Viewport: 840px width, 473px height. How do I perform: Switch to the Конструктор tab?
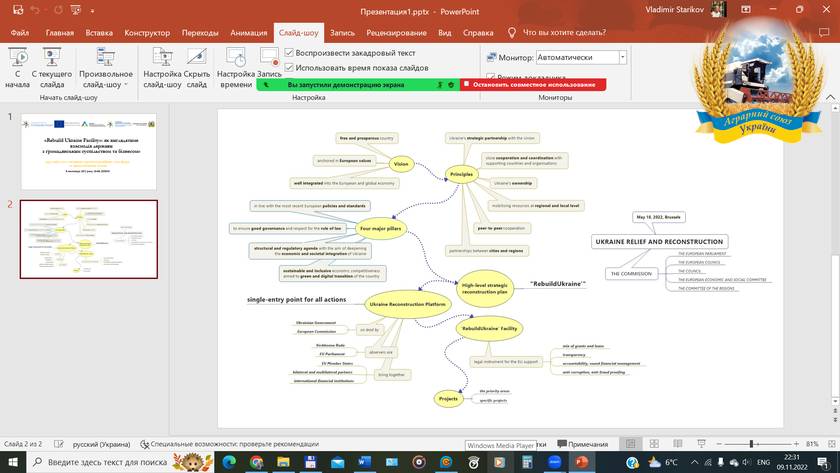click(147, 33)
